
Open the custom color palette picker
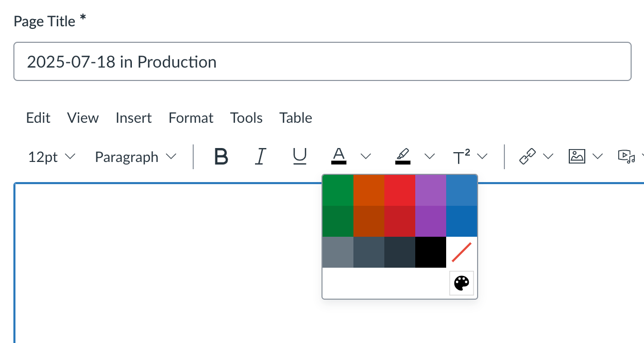tap(461, 283)
